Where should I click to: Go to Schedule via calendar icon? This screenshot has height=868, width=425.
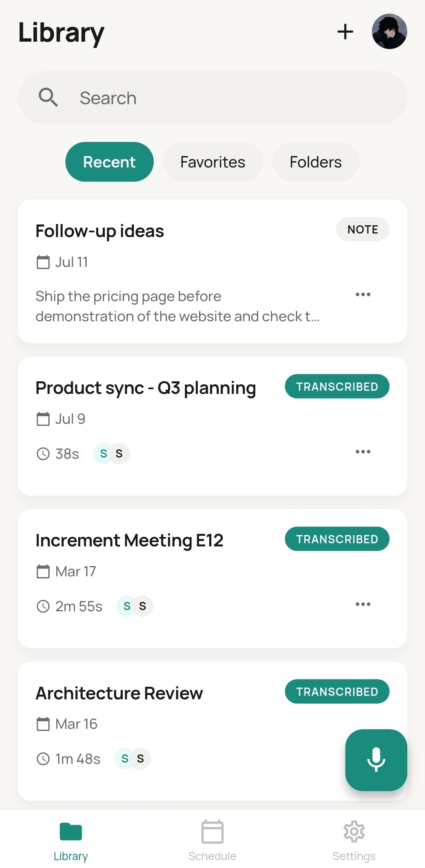coord(213,831)
